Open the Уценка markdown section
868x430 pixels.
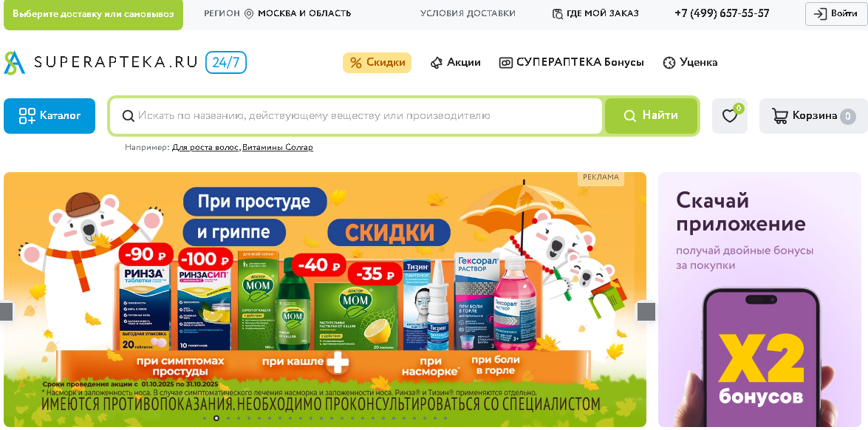coord(690,63)
